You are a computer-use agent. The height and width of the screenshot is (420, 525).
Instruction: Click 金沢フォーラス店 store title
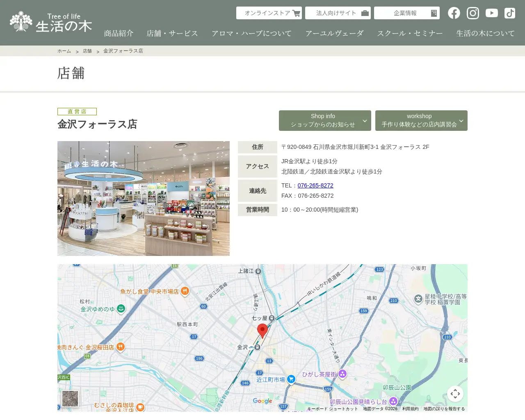pos(97,124)
